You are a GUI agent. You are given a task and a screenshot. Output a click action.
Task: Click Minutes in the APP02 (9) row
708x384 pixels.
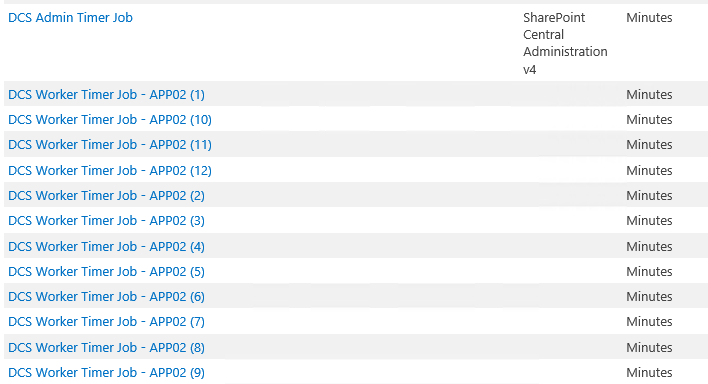(x=649, y=372)
